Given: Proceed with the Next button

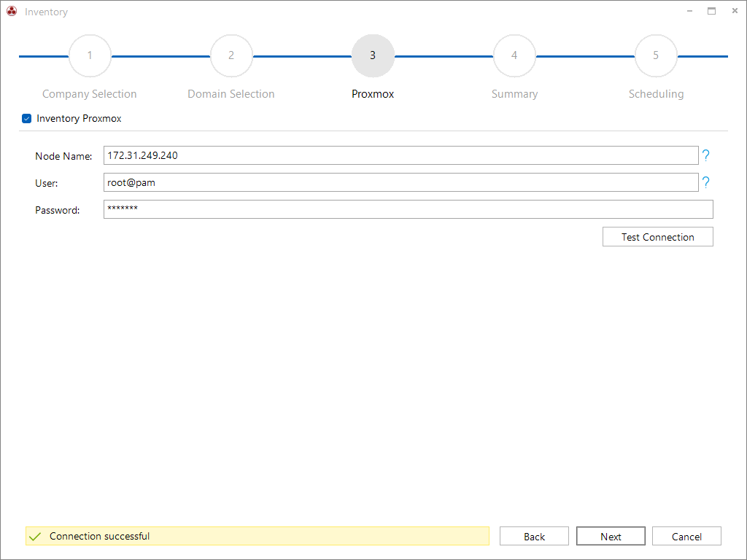Looking at the screenshot, I should 611,536.
